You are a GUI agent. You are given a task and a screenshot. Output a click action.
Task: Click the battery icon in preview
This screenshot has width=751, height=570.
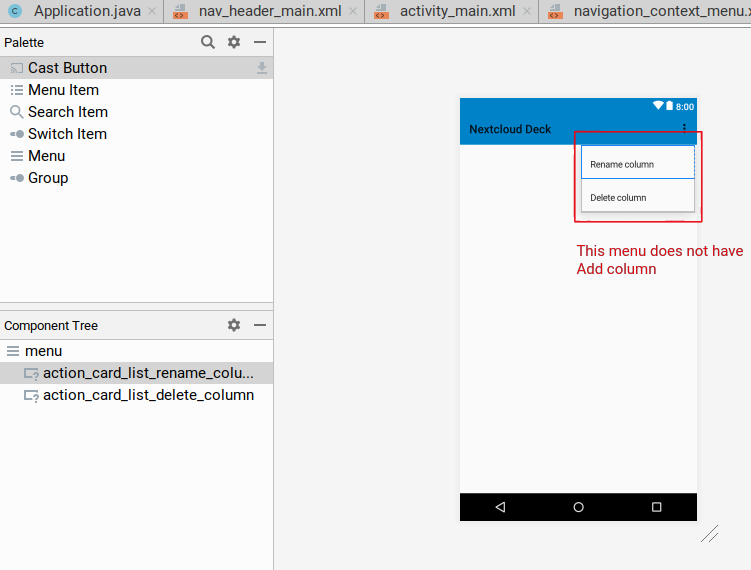[670, 105]
